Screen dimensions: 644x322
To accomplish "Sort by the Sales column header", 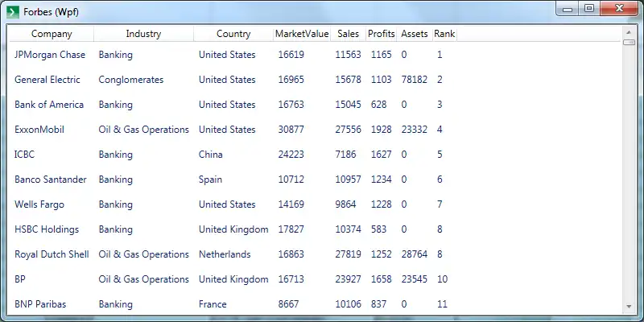I will click(x=349, y=34).
